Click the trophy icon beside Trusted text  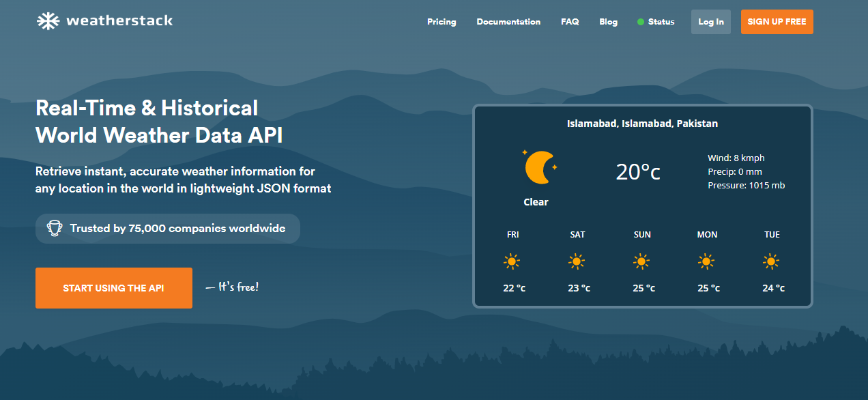[55, 229]
